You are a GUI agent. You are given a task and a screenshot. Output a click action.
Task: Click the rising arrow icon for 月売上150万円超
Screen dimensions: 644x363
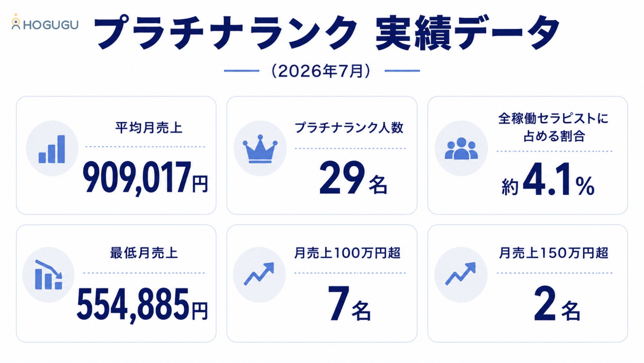pyautogui.click(x=461, y=275)
